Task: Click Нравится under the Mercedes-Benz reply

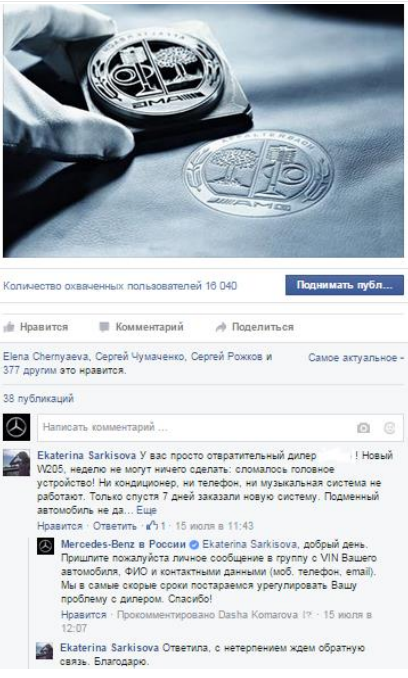Action: coord(83,614)
